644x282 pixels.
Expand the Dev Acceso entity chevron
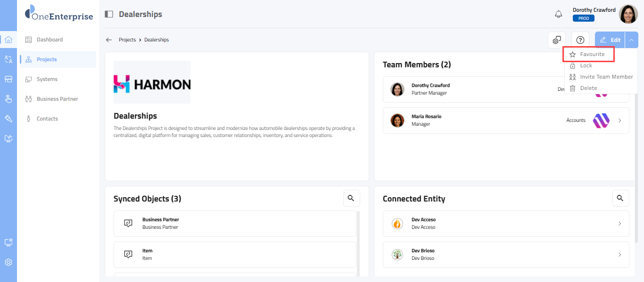click(x=619, y=224)
